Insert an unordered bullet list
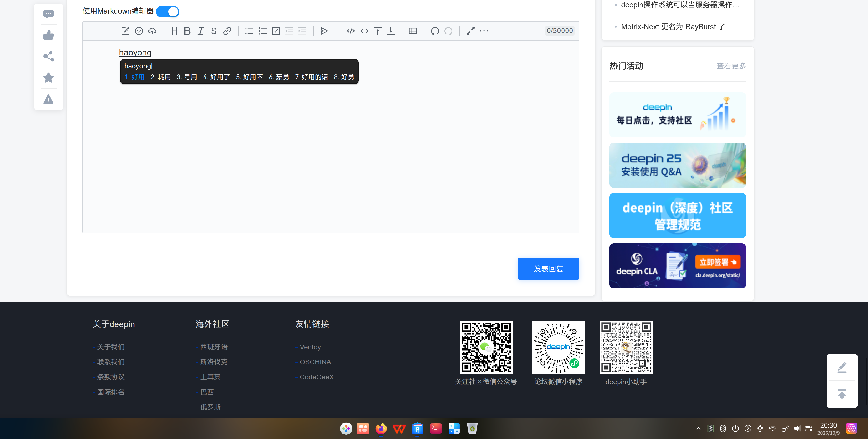The image size is (868, 439). pyautogui.click(x=249, y=31)
